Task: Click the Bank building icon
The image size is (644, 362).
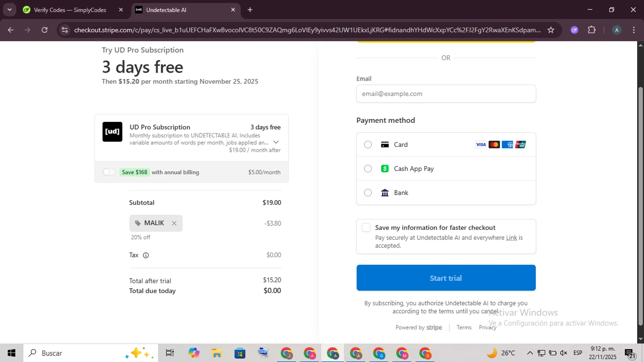Action: coord(385,193)
